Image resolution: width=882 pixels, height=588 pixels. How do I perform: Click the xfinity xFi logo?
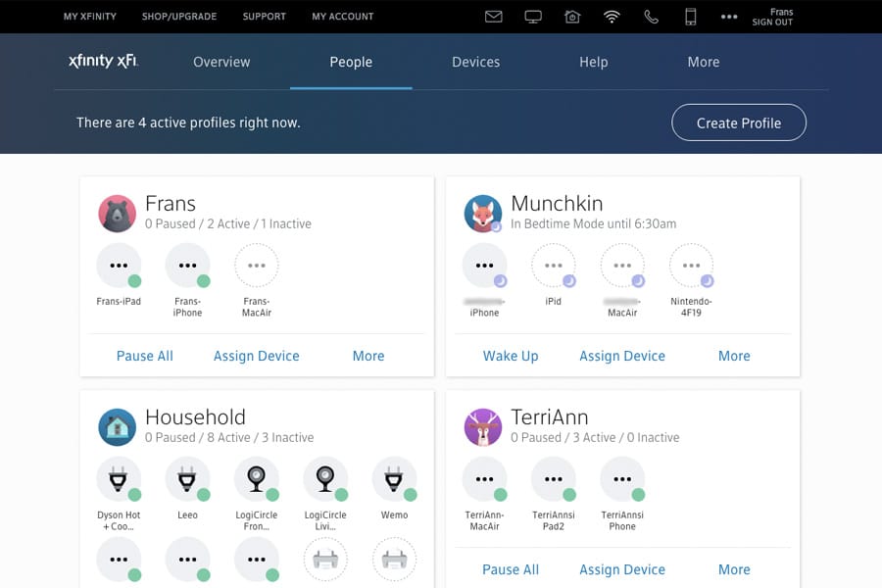click(x=103, y=61)
